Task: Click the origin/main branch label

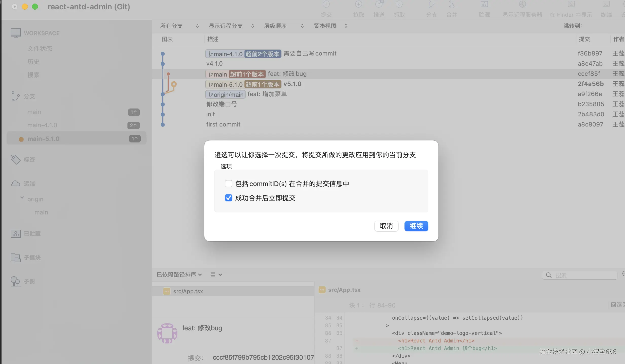Action: point(225,94)
